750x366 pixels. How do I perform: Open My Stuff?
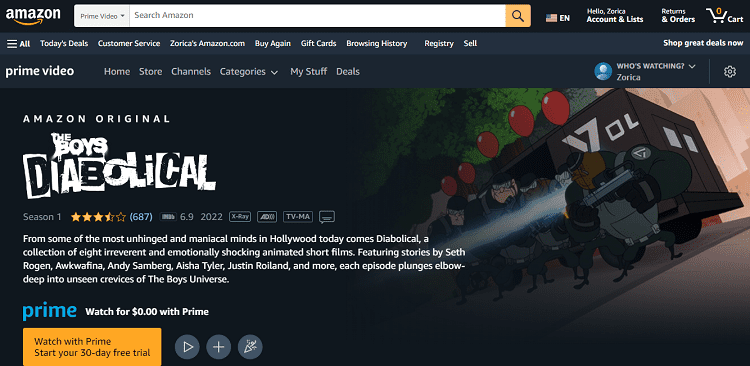point(309,72)
